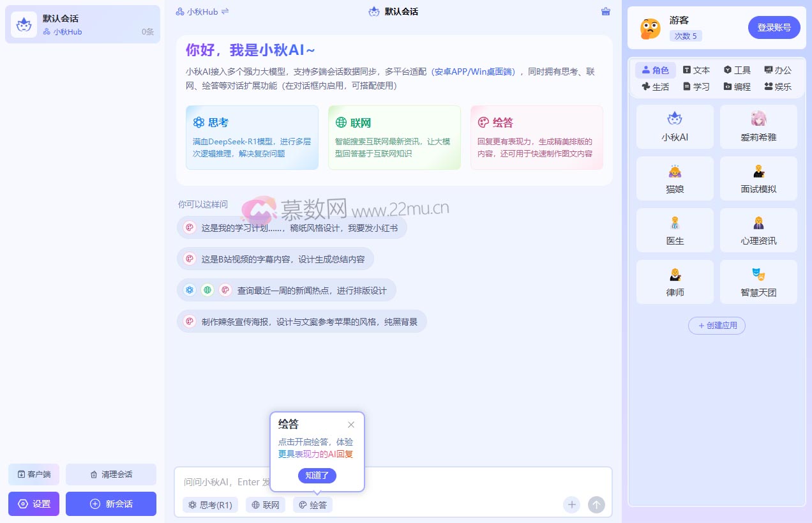Select the 爱莉希雅 character
812x523 pixels.
[x=758, y=126]
